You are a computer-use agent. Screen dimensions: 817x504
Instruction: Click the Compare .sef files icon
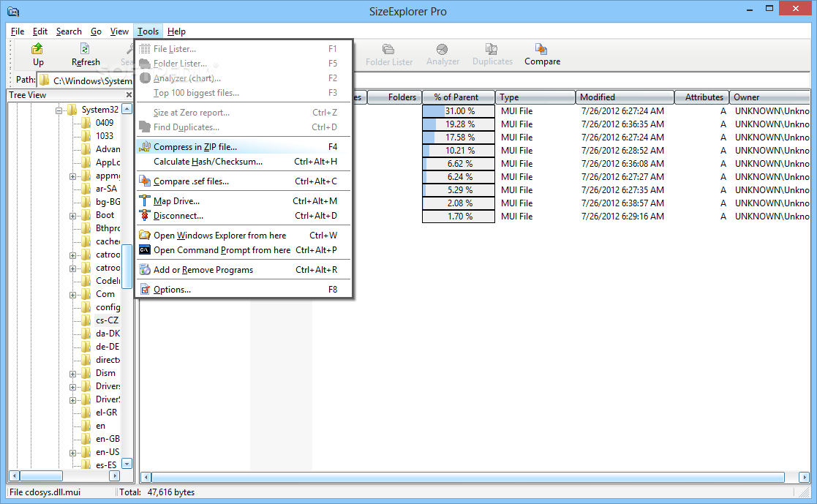pyautogui.click(x=145, y=181)
